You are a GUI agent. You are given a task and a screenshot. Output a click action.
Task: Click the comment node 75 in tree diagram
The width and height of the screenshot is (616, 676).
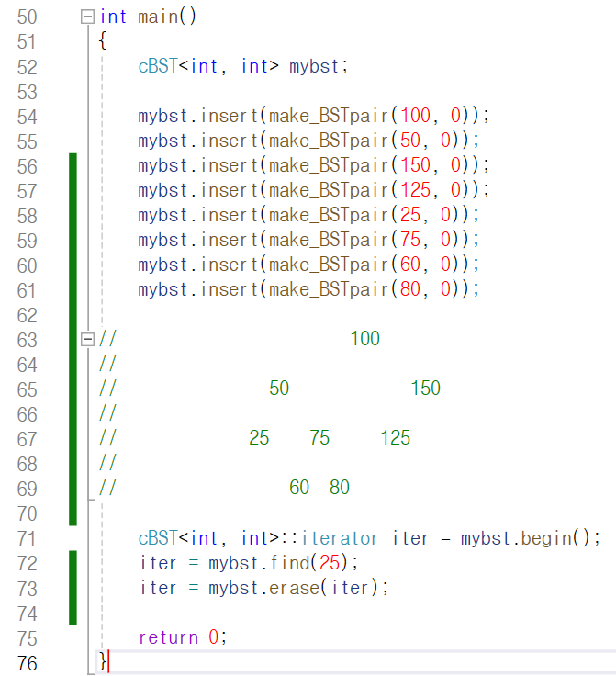[x=319, y=438]
